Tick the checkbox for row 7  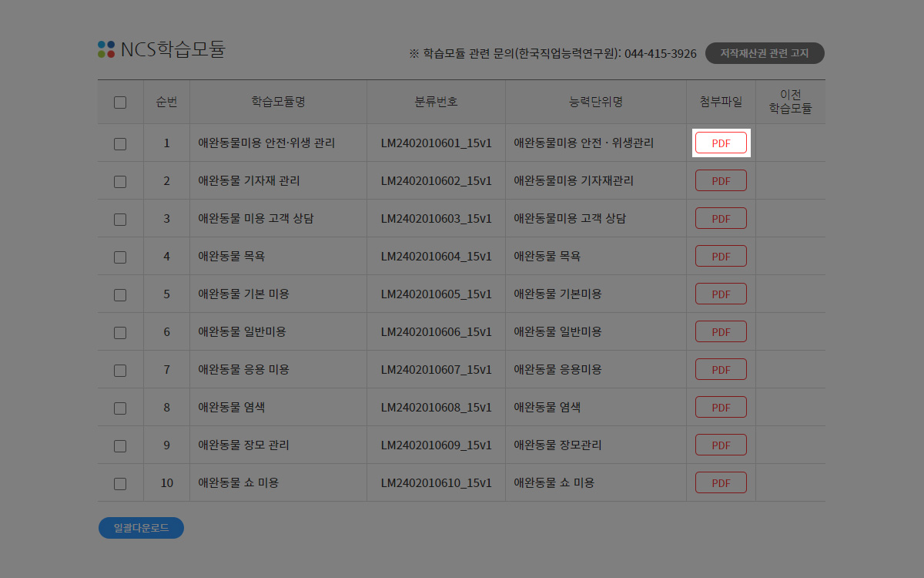[120, 371]
